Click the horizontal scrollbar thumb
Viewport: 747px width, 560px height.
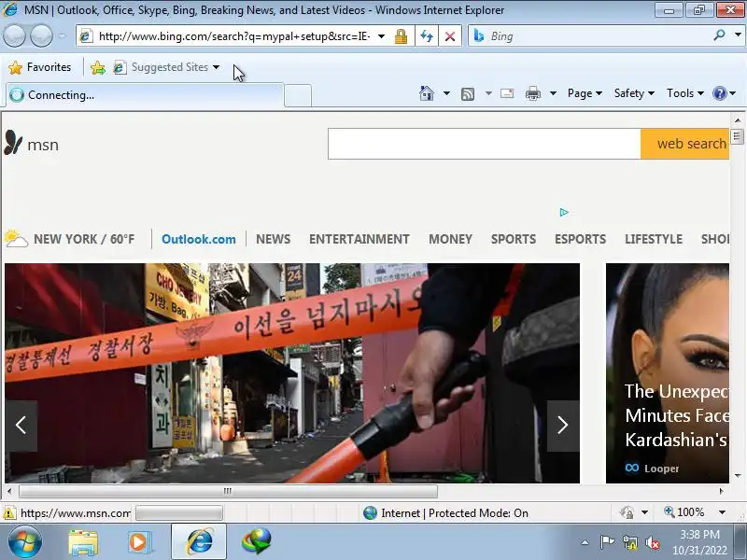[x=228, y=491]
